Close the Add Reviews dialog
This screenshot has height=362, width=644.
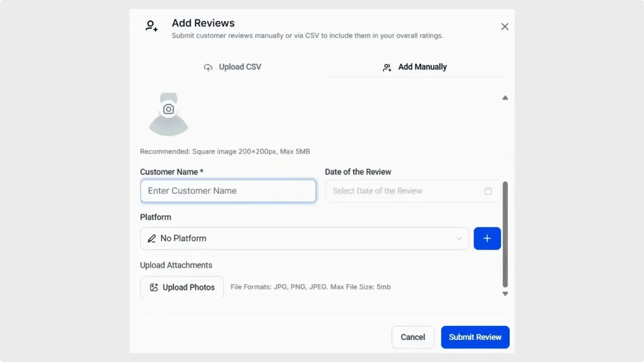point(505,26)
